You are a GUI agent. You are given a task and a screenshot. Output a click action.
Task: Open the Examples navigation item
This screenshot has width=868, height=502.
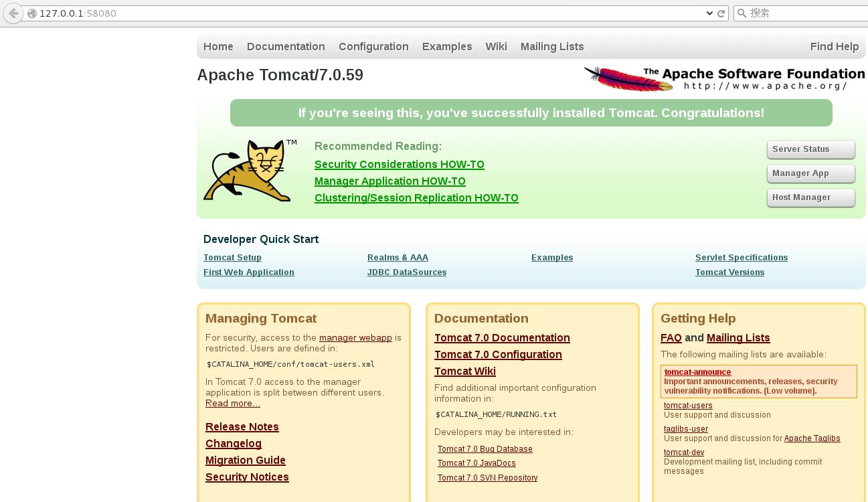pyautogui.click(x=447, y=47)
